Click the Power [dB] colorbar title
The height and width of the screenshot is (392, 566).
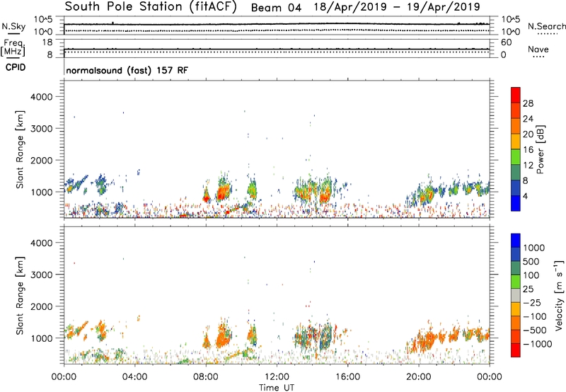coord(541,149)
